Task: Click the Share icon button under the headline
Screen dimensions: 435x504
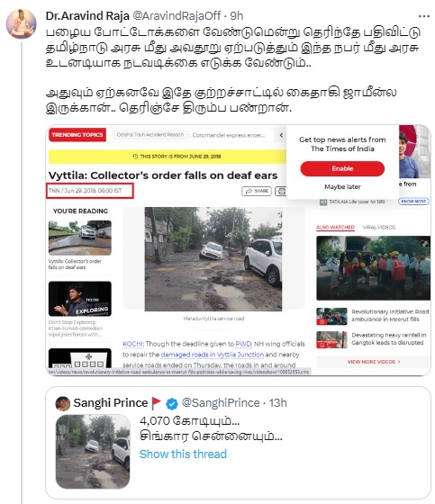Action: click(x=257, y=191)
